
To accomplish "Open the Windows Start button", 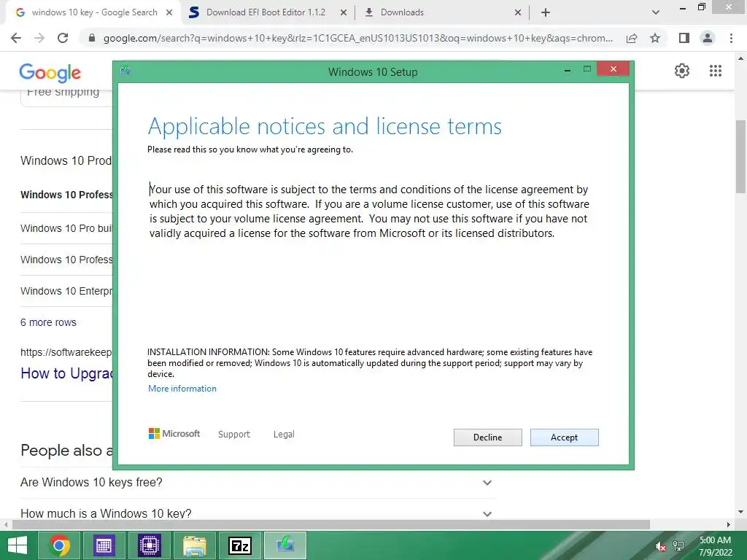I will click(x=18, y=545).
